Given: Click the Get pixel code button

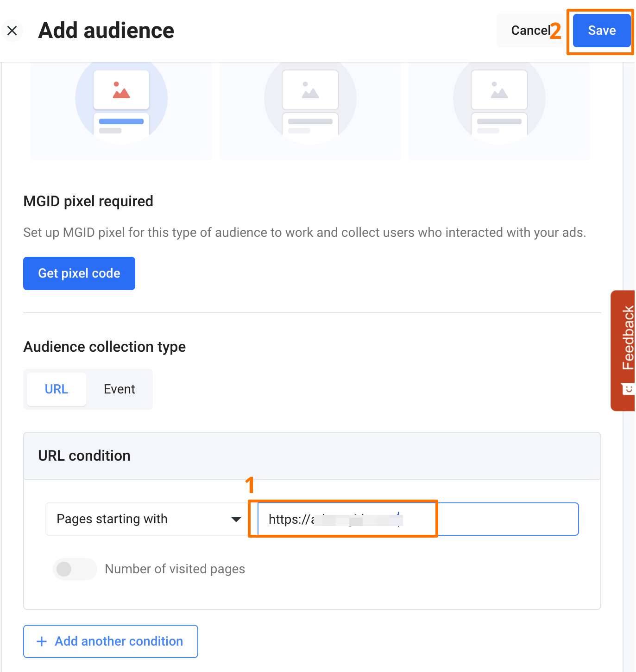Looking at the screenshot, I should [x=79, y=273].
